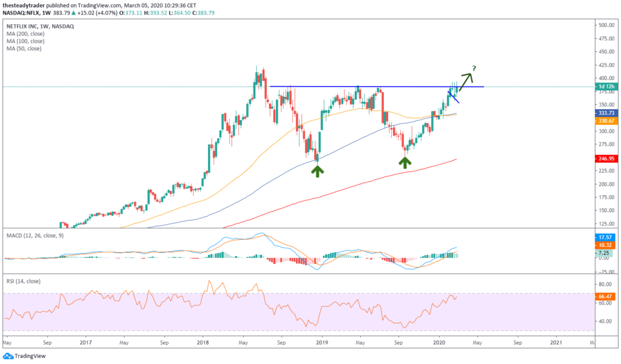Click the MA (100, close) indicator label
Screen dimensions: 621x364
pyautogui.click(x=25, y=41)
